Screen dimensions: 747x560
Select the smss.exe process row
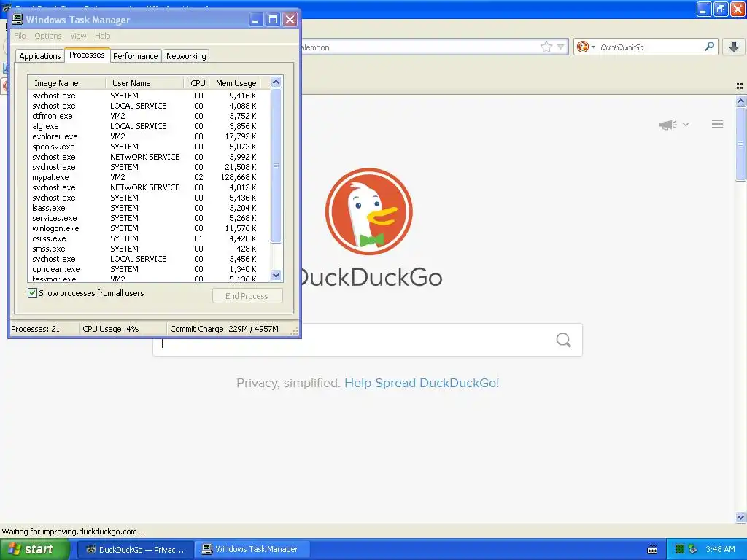coord(149,249)
